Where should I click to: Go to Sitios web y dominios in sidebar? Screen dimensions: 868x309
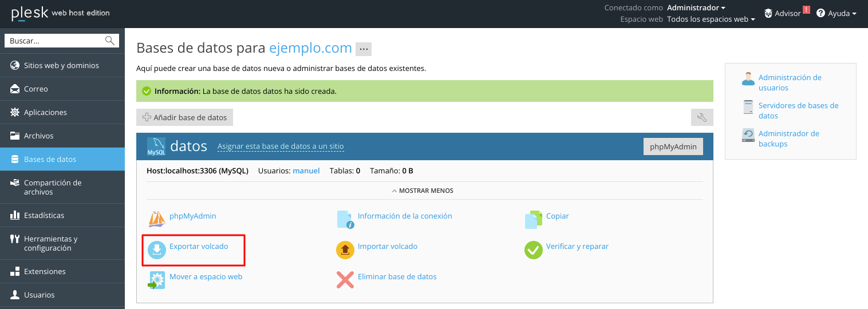pos(61,65)
